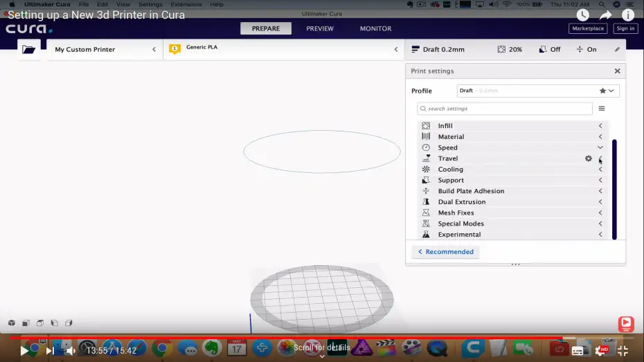Open the Edit menu
The width and height of the screenshot is (644, 362).
pos(102,5)
